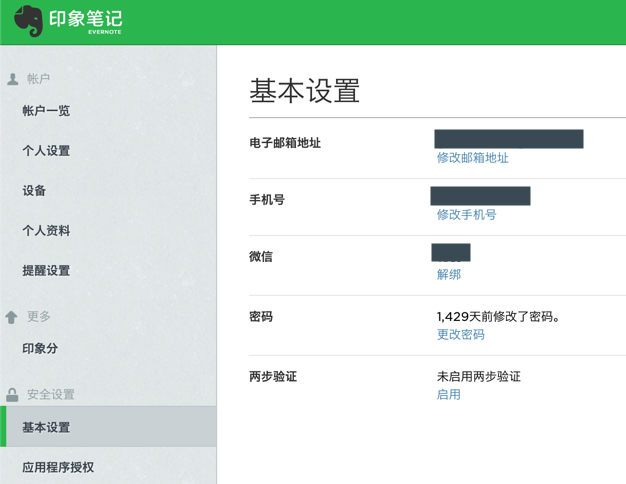Viewport: 626px width, 484px height.
Task: Open 个人资料 sidebar item
Action: point(46,231)
